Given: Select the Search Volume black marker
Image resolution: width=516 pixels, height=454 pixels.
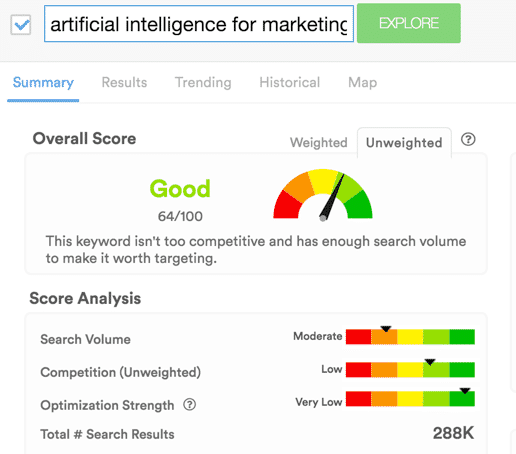Looking at the screenshot, I should point(386,329).
